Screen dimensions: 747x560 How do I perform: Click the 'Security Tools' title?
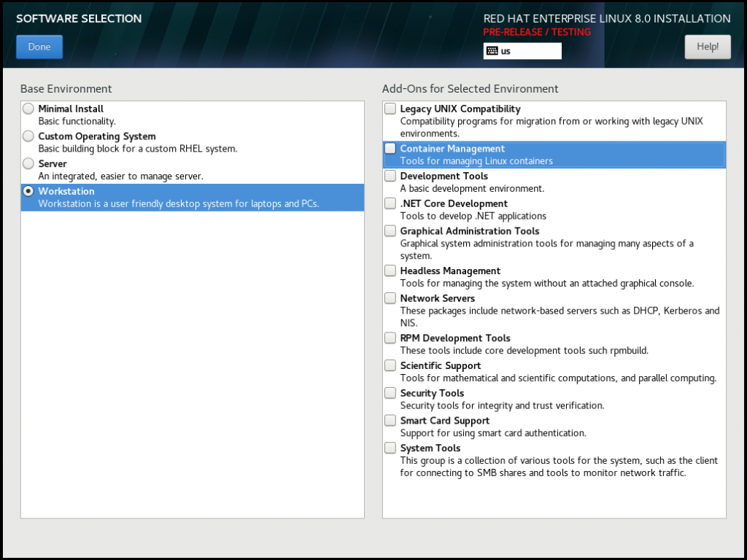(432, 393)
